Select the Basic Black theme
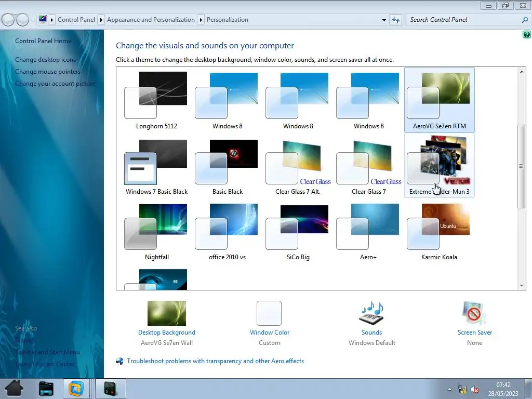This screenshot has height=399, width=532. tap(228, 166)
